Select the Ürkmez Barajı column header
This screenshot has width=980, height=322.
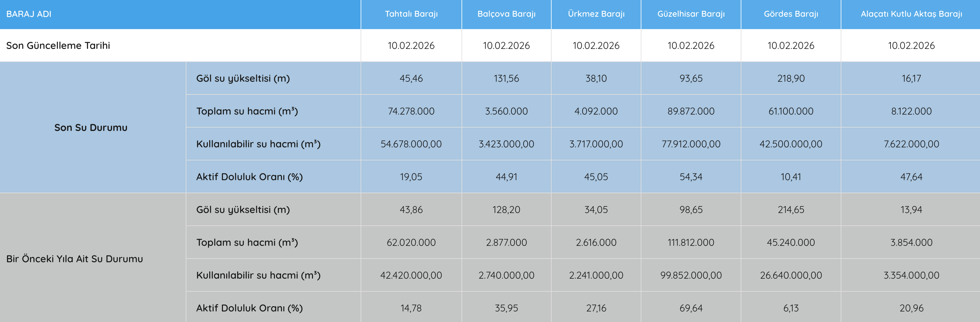pos(596,14)
